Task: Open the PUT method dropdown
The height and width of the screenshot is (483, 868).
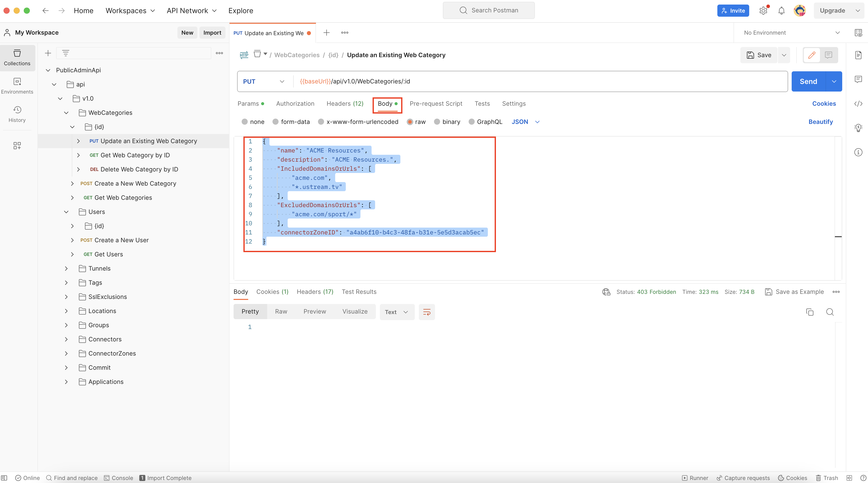Action: click(x=264, y=82)
